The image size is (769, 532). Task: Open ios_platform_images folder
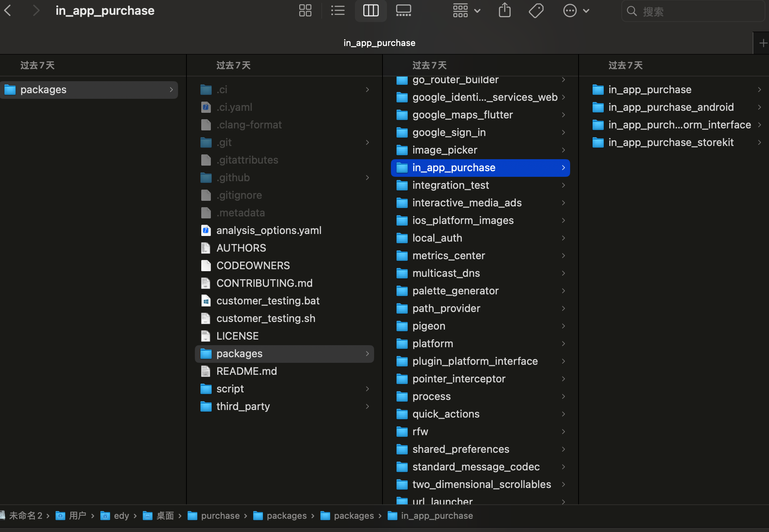coord(481,220)
